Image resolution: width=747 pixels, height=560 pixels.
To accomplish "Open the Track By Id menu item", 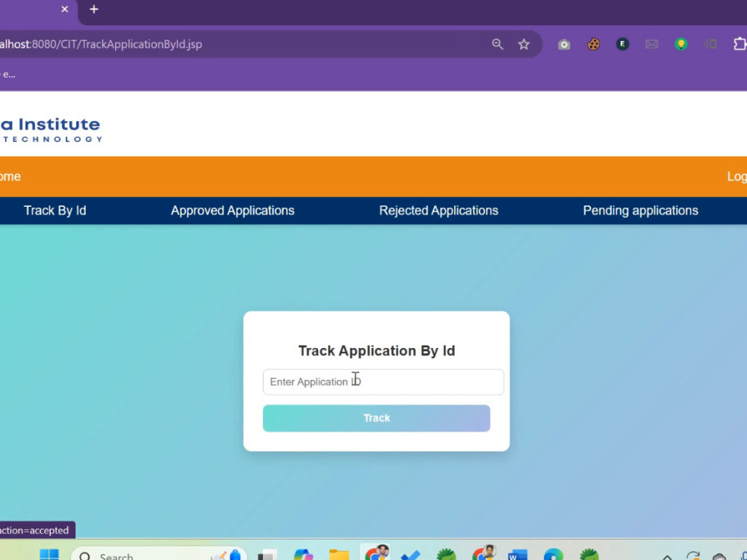I will coord(55,211).
